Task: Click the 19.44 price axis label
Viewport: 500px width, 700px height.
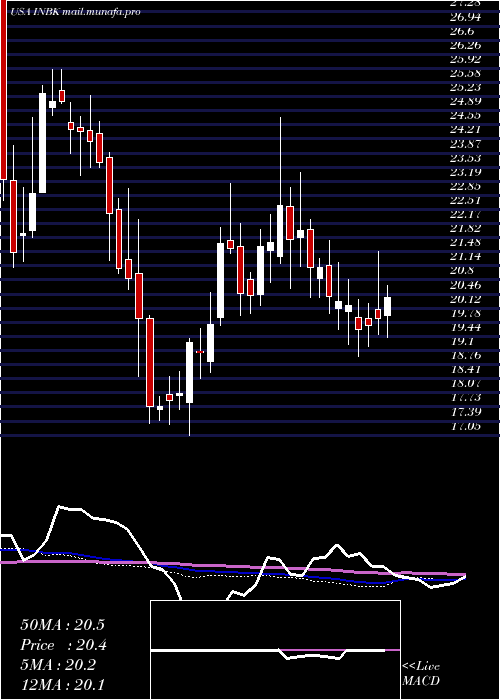Action: click(465, 327)
